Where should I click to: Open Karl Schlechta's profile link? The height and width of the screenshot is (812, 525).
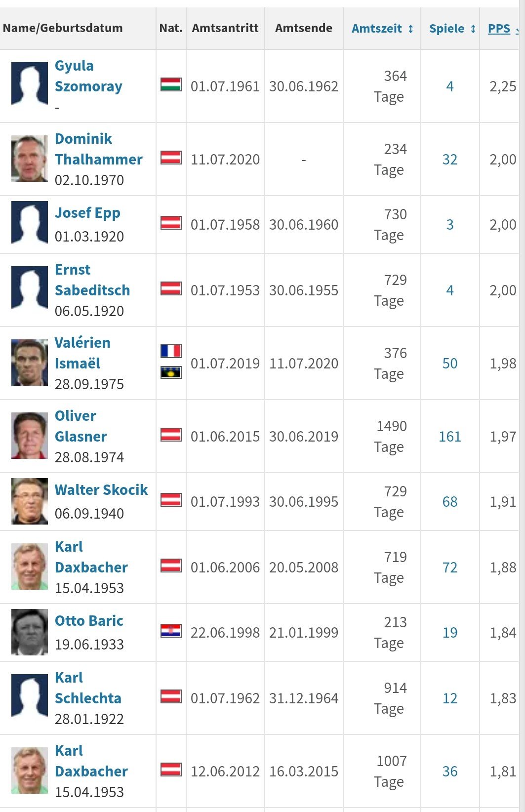(x=88, y=688)
